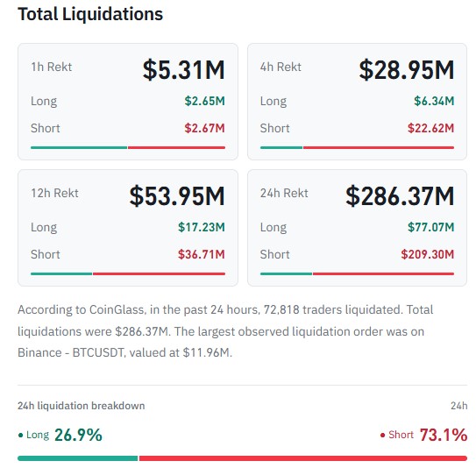Click the red Short legend dot
The height and width of the screenshot is (468, 476).
coord(382,436)
